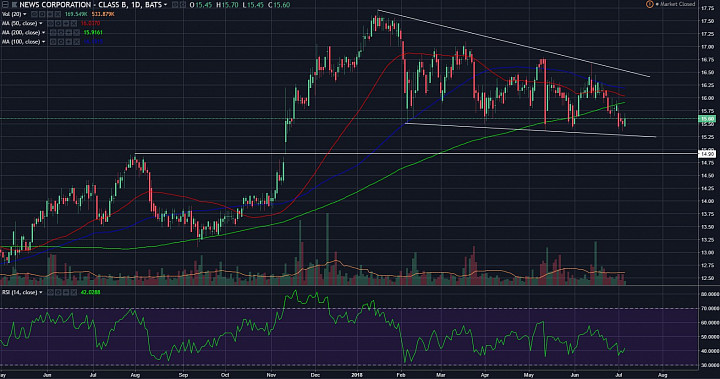Expand the MA (50, close) dropdown arrow
Screen dimensions: 720x379
click(41, 23)
